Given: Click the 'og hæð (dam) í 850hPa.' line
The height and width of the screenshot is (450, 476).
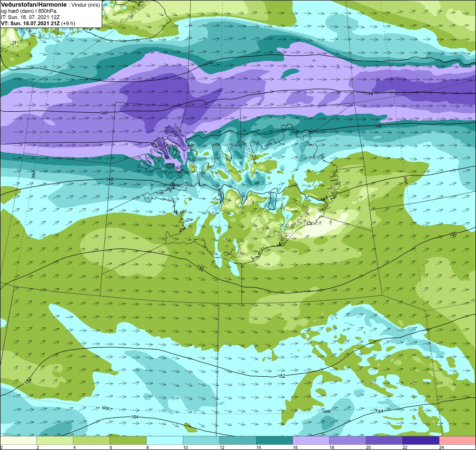Looking at the screenshot, I should coord(29,11).
